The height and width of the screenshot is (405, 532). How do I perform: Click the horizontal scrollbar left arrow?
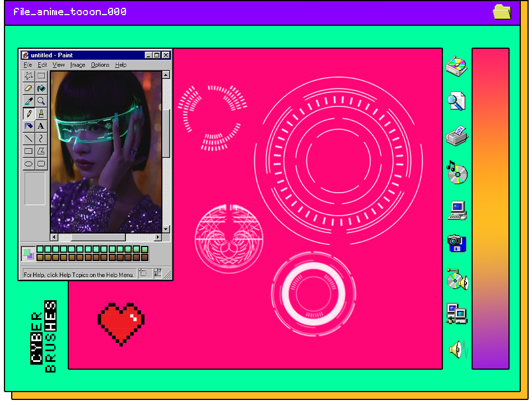(54, 237)
